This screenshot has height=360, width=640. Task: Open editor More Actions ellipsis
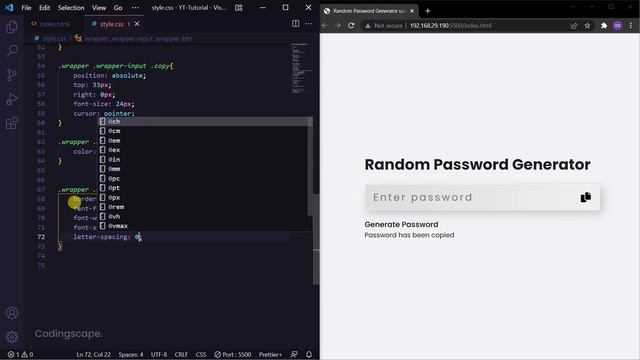pyautogui.click(x=309, y=24)
